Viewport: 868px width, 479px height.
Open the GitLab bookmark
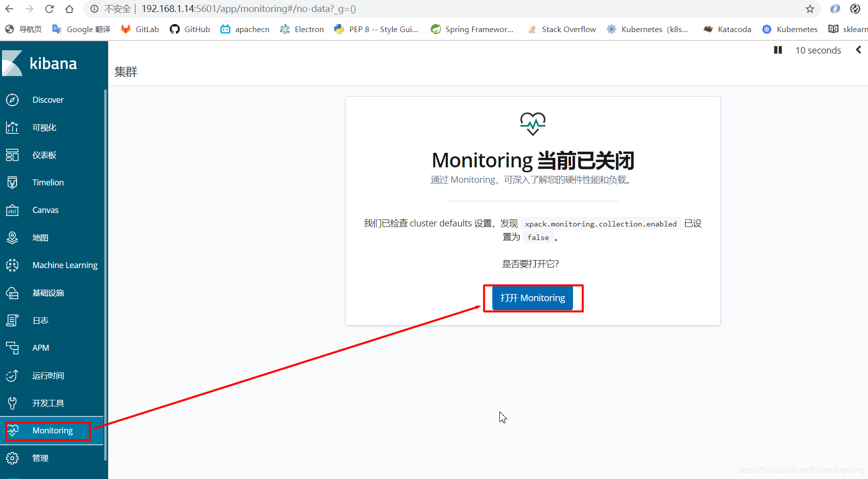coord(140,29)
